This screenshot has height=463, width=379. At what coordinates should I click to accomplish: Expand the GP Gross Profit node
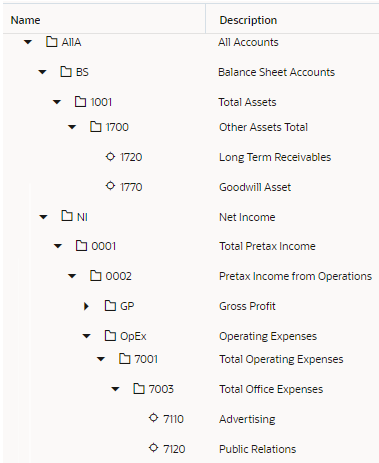86,306
